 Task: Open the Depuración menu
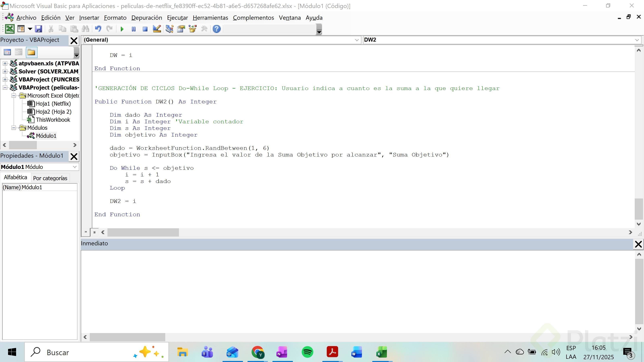point(147,18)
